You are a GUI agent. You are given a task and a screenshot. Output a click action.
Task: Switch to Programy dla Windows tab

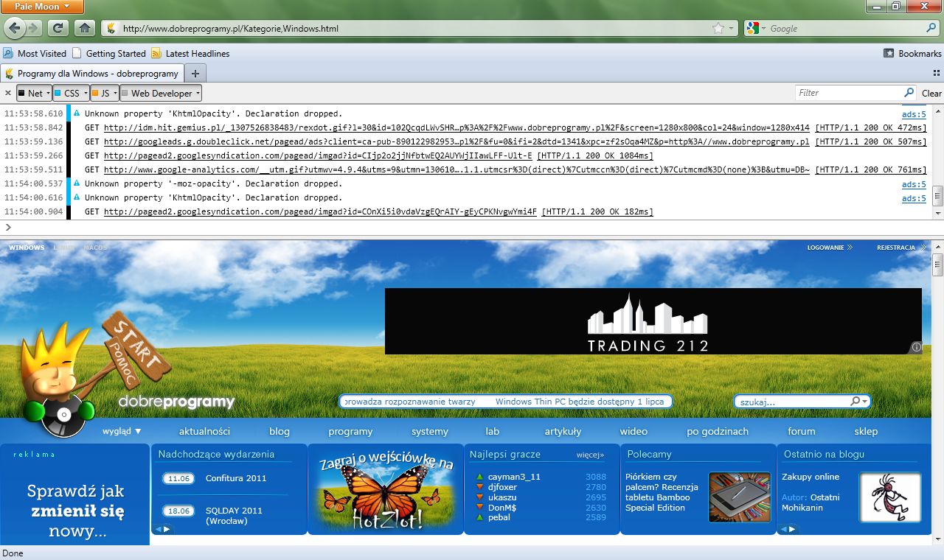point(91,73)
